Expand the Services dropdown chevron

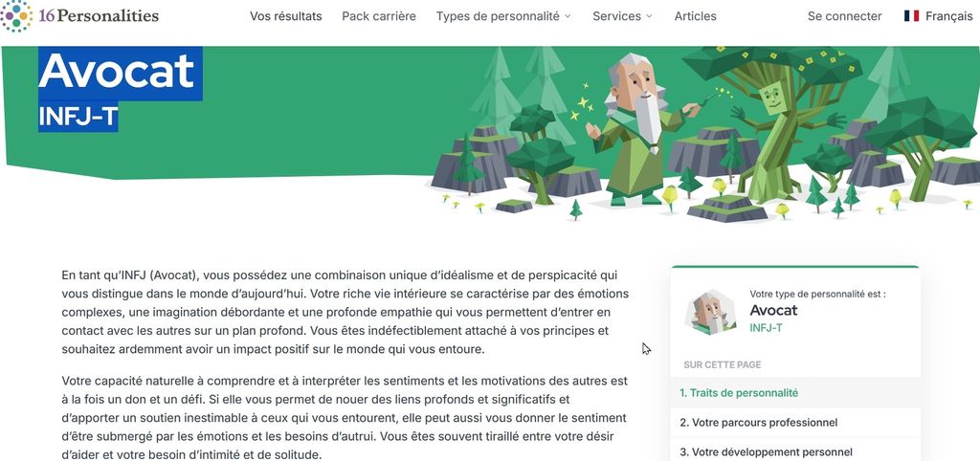tap(649, 17)
